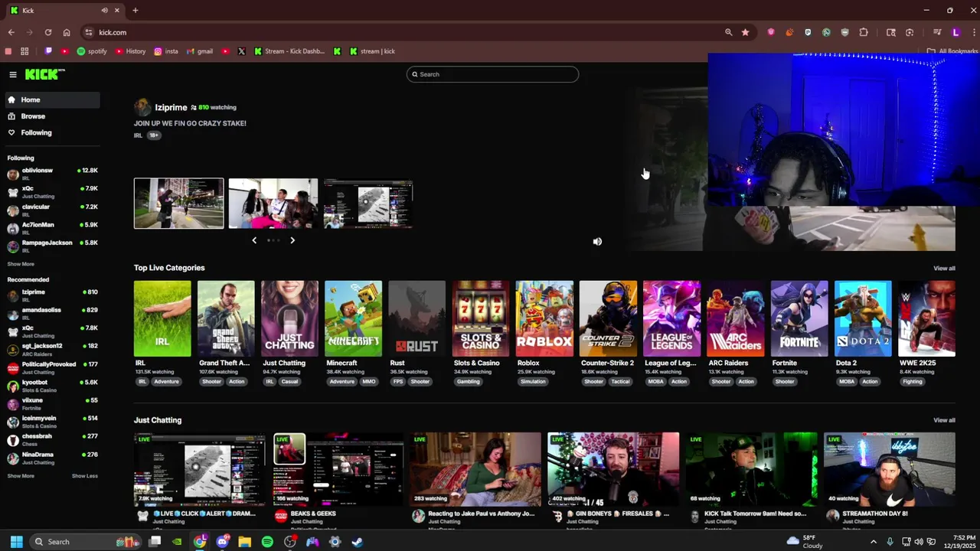Image resolution: width=980 pixels, height=551 pixels.
Task: Open Steam from the taskbar
Action: point(358,542)
